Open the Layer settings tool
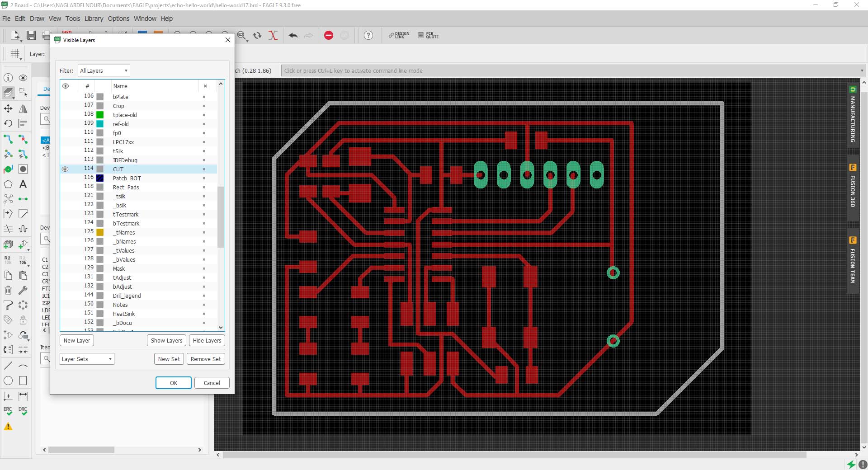 tap(8, 93)
